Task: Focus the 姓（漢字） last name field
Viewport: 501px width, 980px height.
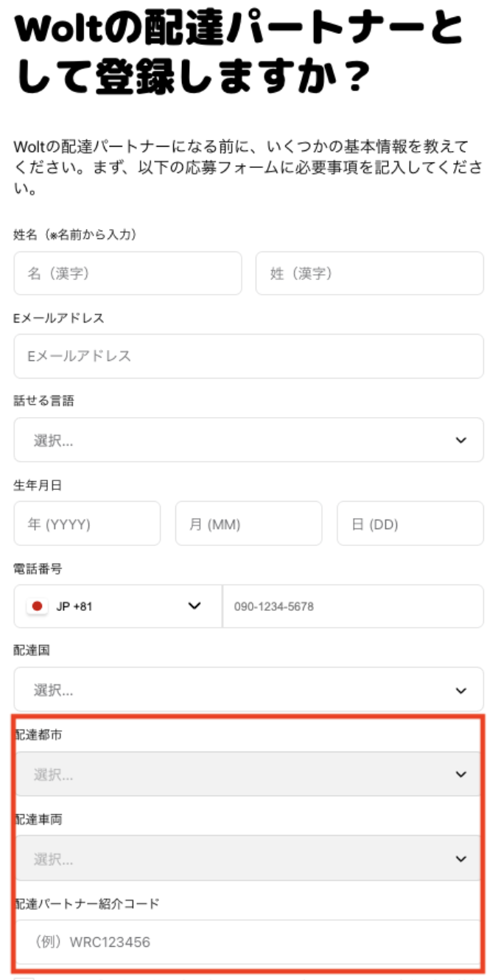Action: [x=369, y=273]
